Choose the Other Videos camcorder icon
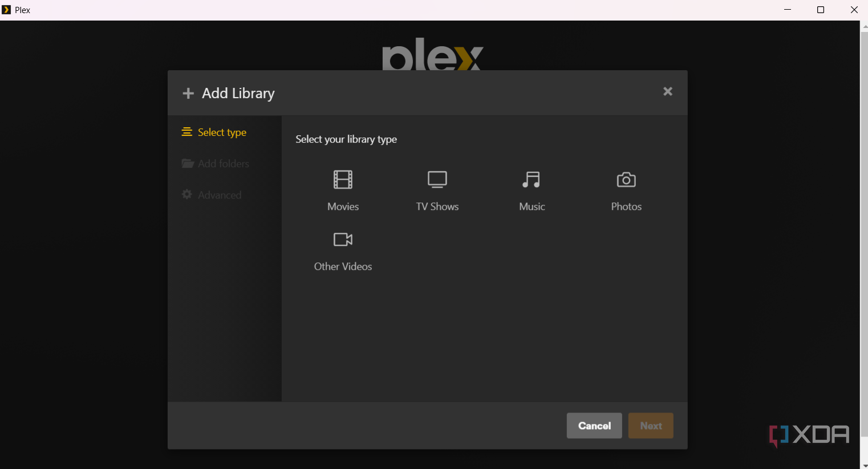868x469 pixels. tap(343, 240)
